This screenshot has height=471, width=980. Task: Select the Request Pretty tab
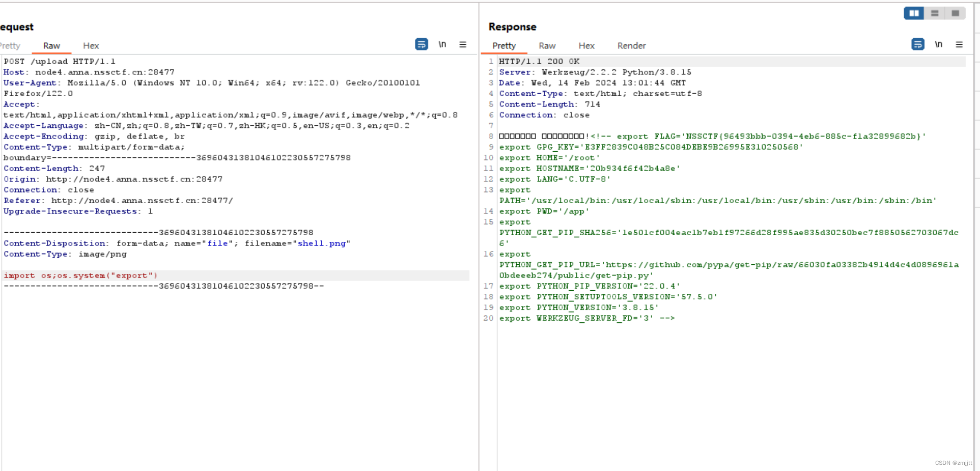point(10,46)
